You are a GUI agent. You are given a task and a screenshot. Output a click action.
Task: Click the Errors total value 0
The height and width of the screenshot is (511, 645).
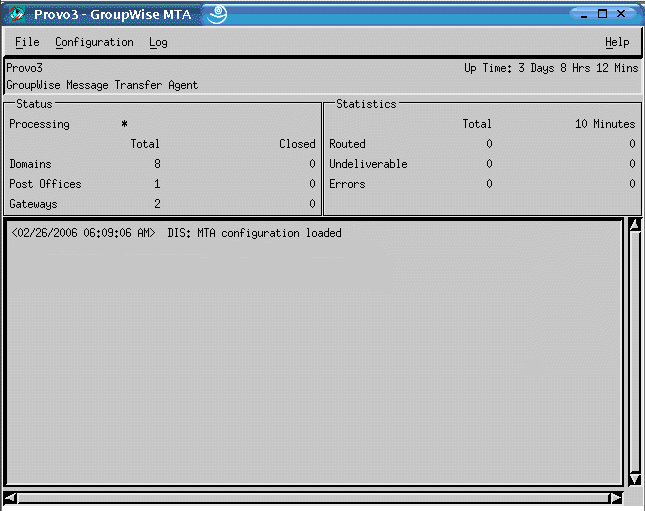[x=489, y=184]
